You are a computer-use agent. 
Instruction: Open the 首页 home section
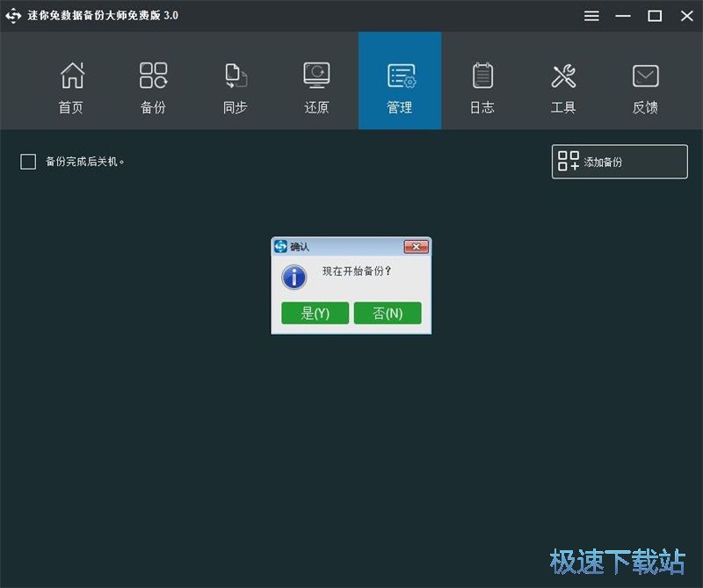click(71, 88)
